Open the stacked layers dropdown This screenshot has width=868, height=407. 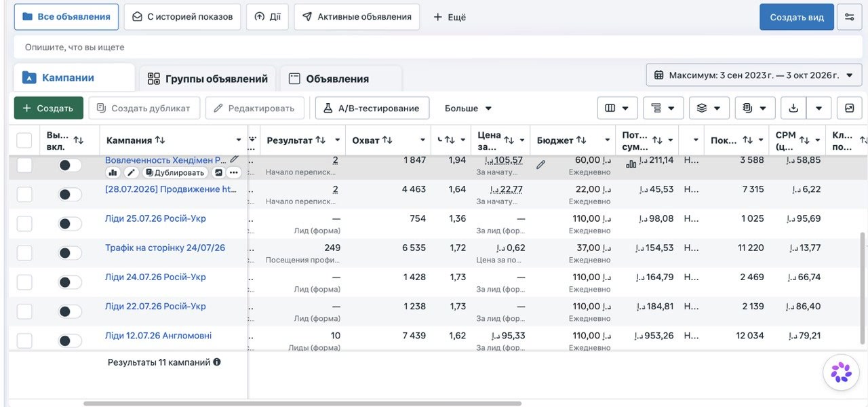click(x=709, y=108)
